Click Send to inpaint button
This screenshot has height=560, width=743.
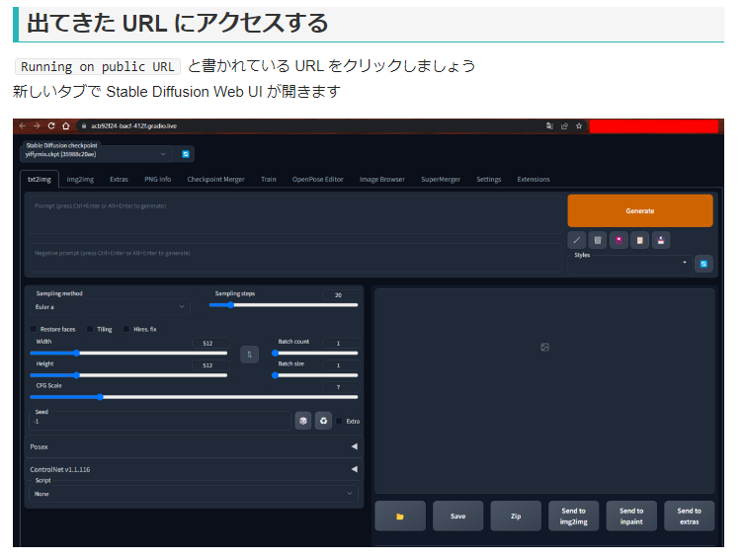click(631, 516)
